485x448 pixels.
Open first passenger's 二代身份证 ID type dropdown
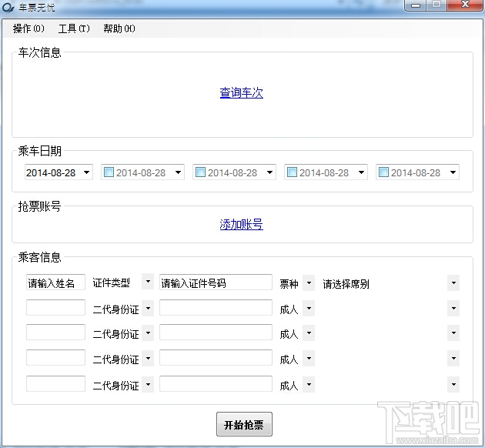tap(148, 308)
